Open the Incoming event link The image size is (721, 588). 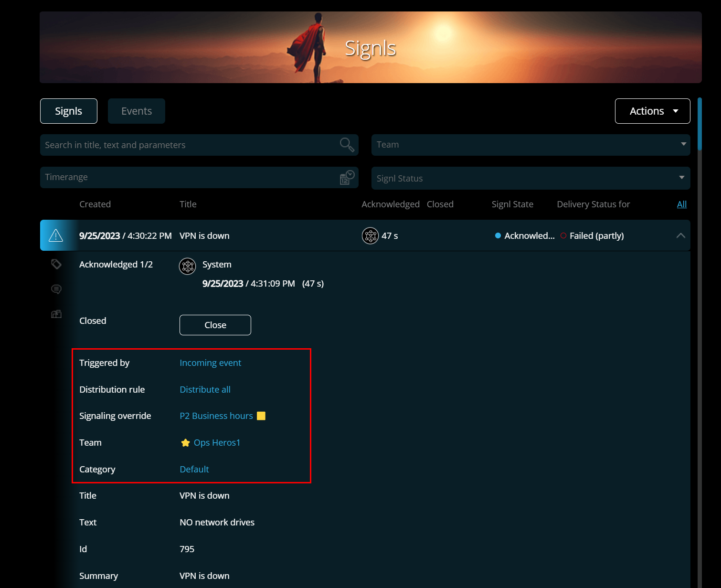pos(210,363)
